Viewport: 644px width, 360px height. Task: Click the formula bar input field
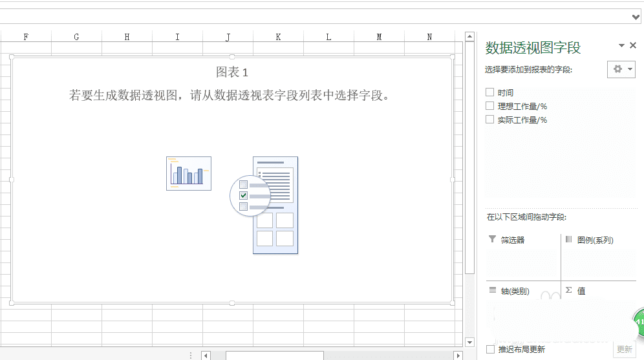314,17
